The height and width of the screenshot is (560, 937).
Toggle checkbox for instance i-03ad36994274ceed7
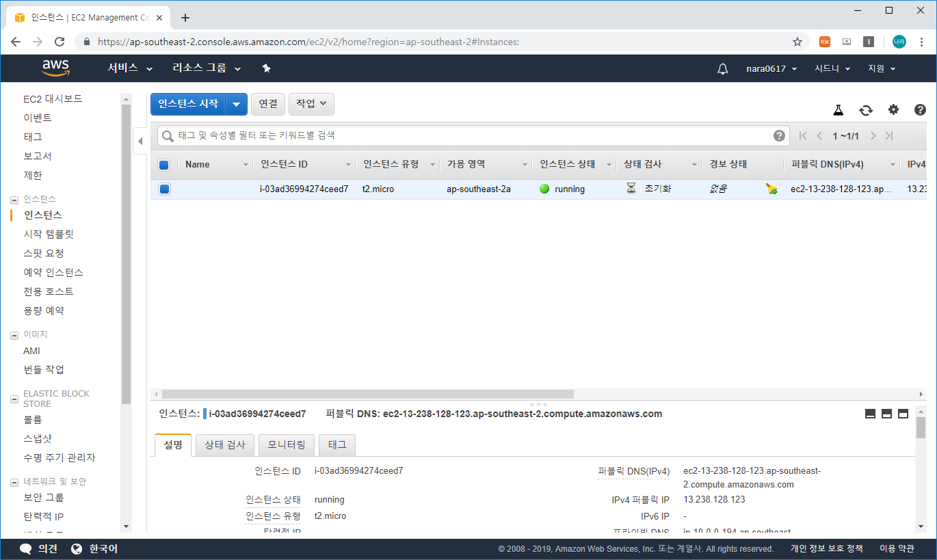164,189
